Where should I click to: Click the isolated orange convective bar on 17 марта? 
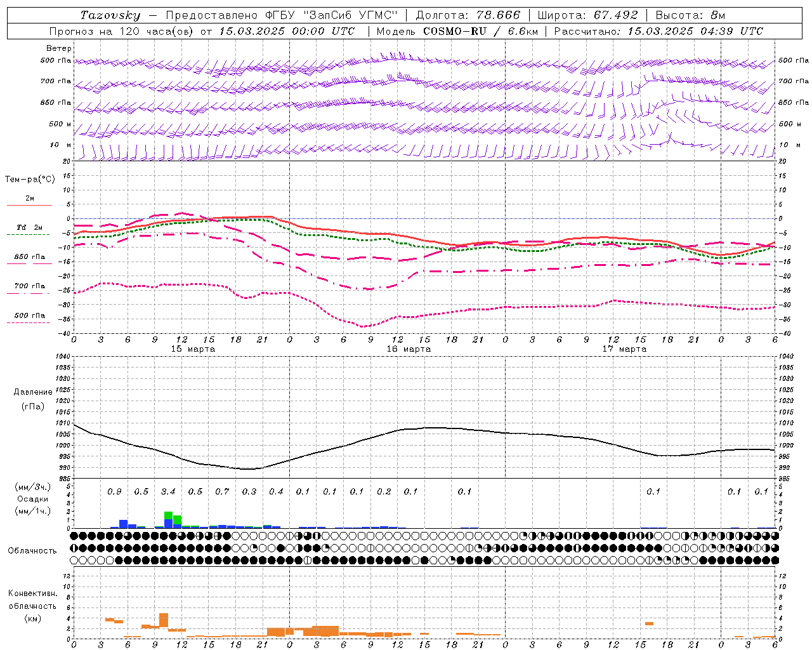tap(649, 623)
